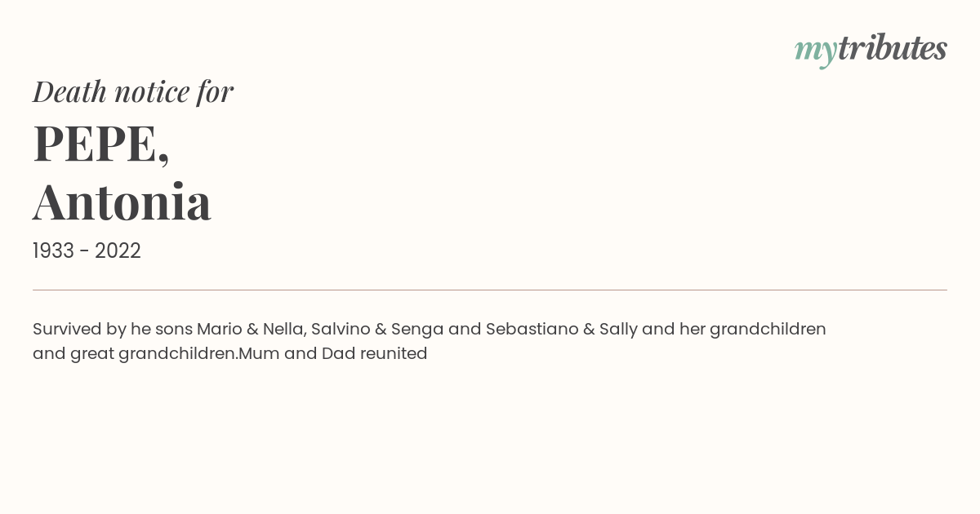The height and width of the screenshot is (514, 980).
Task: Click the first name "Antonia"
Action: 122,201
